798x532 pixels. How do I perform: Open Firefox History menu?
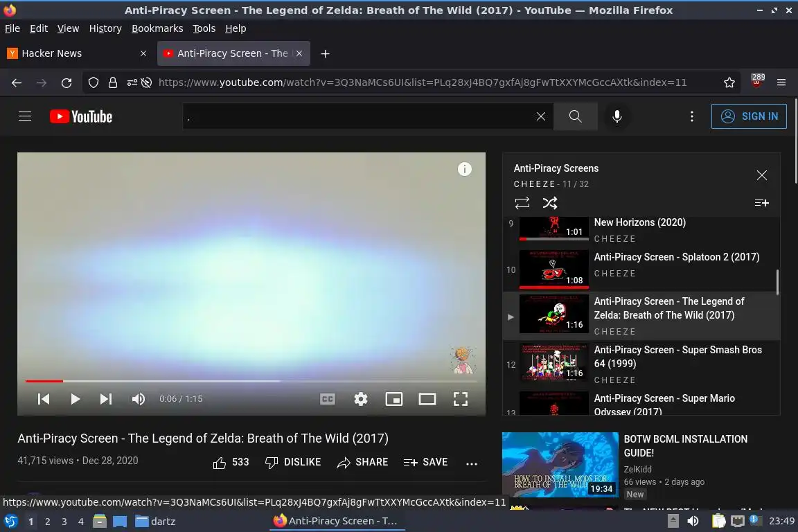click(105, 28)
